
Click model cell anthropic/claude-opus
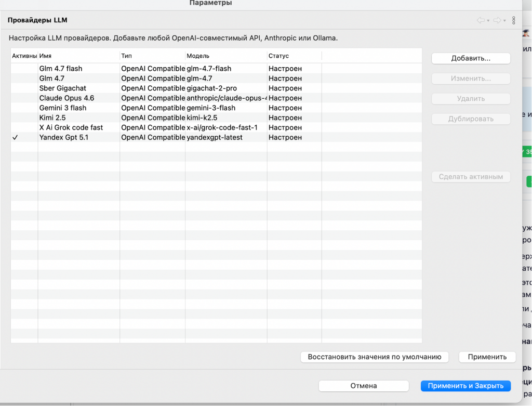(227, 98)
